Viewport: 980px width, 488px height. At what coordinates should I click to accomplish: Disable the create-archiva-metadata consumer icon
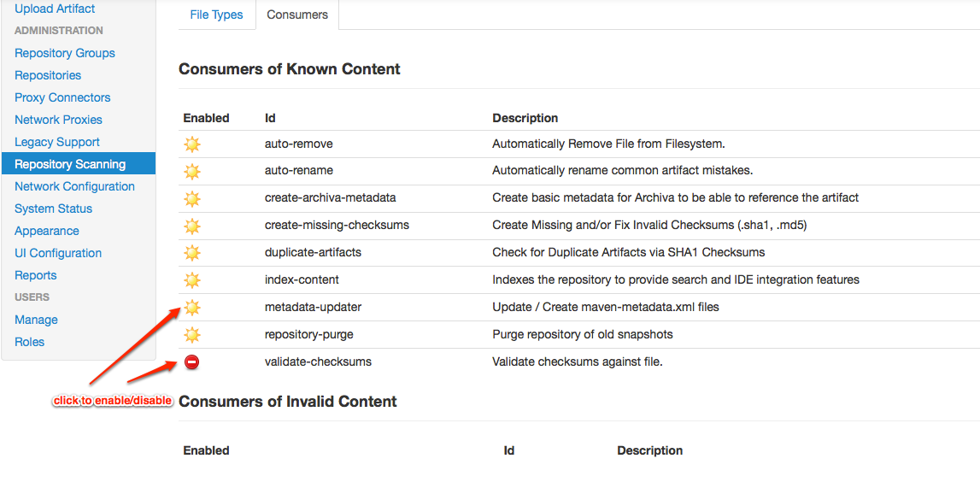pos(192,199)
